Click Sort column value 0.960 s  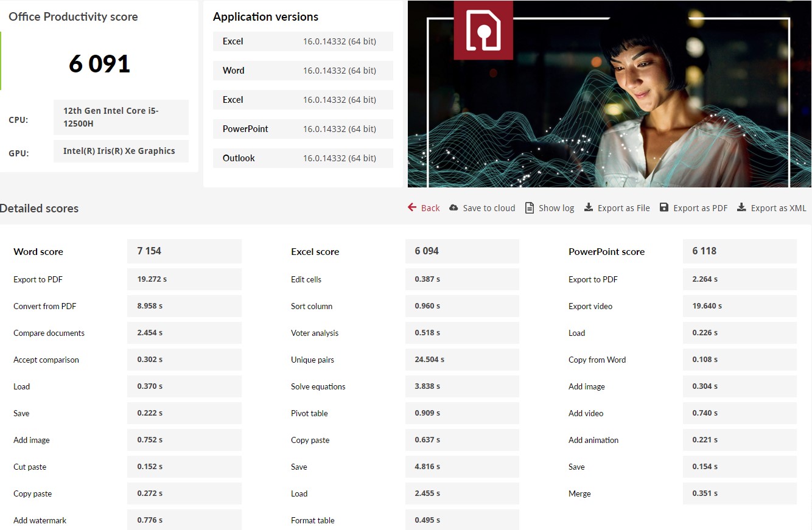pos(462,306)
